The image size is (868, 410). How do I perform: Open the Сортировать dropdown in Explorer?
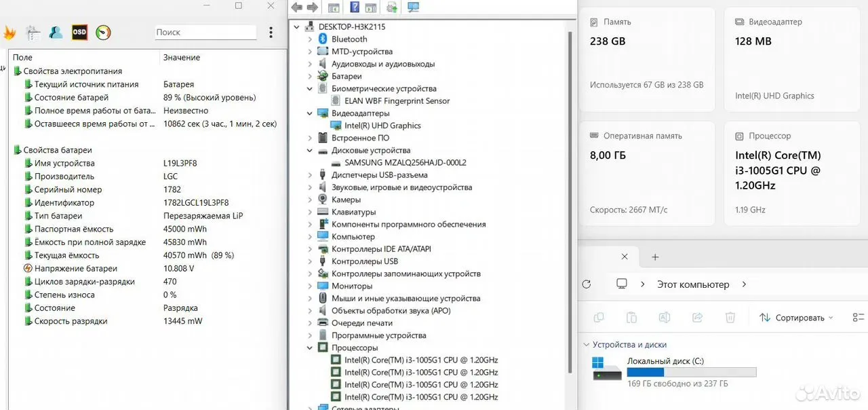796,317
